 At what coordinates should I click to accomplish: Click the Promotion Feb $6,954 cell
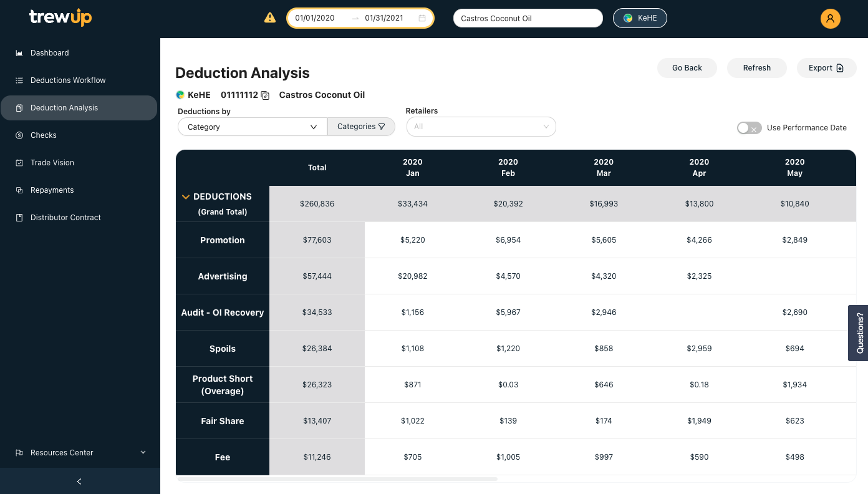pos(508,240)
